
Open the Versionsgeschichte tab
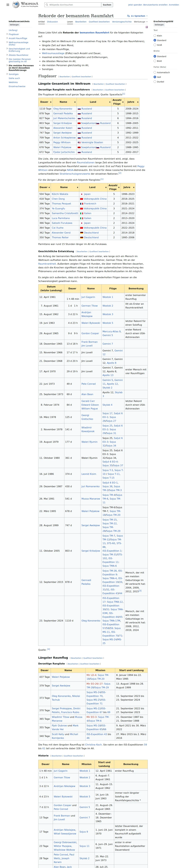(x=122, y=22)
